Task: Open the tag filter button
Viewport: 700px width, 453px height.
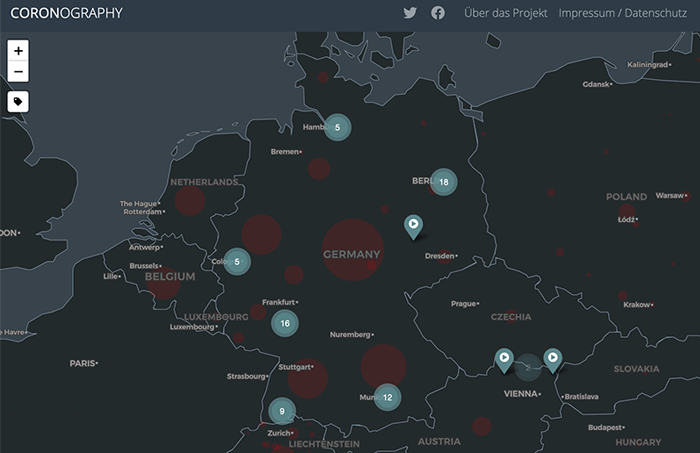Action: (18, 102)
